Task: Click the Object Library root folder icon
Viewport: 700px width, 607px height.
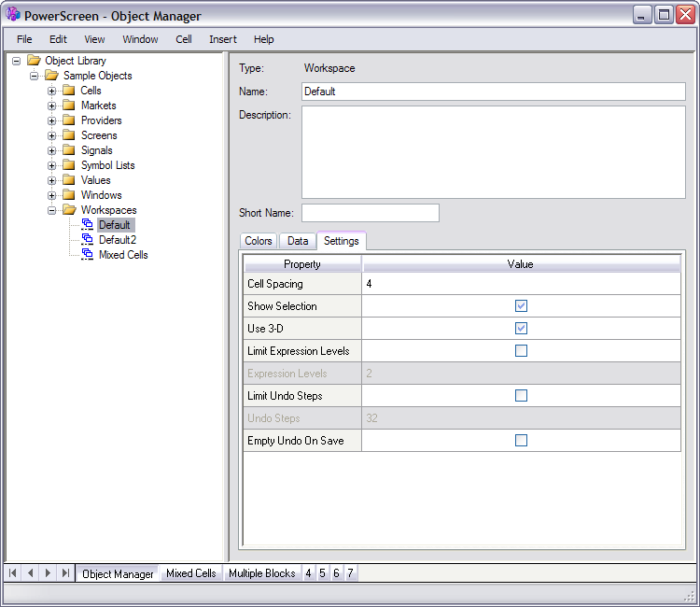Action: [x=34, y=61]
